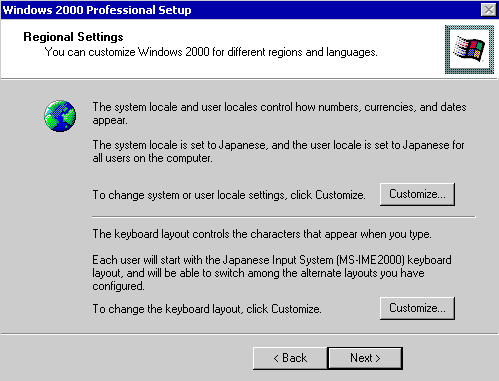The image size is (499, 381).
Task: Click 'The keyboard layout controls the characters' text
Action: click(x=262, y=234)
